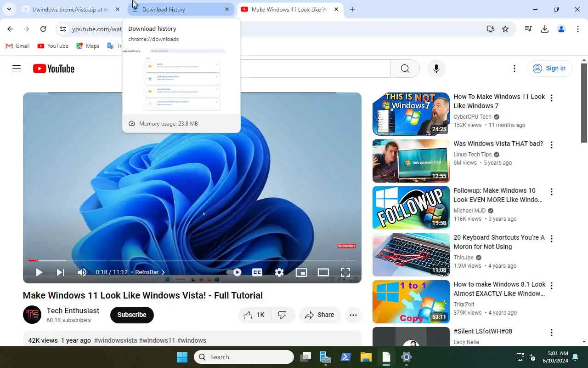Open YouTube settings three-dot menu
The width and height of the screenshot is (588, 368).
pos(514,69)
